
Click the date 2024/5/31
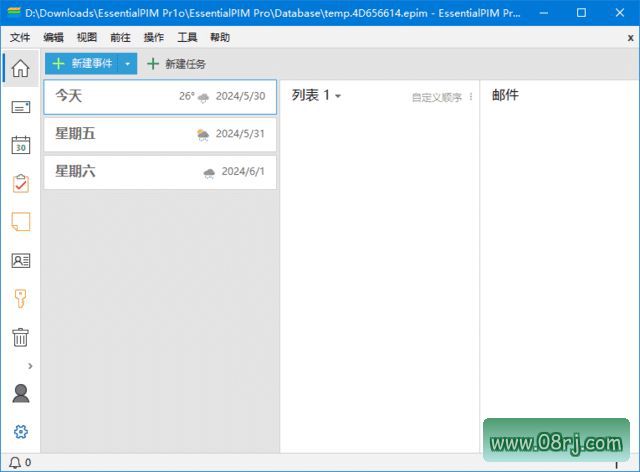(240, 134)
